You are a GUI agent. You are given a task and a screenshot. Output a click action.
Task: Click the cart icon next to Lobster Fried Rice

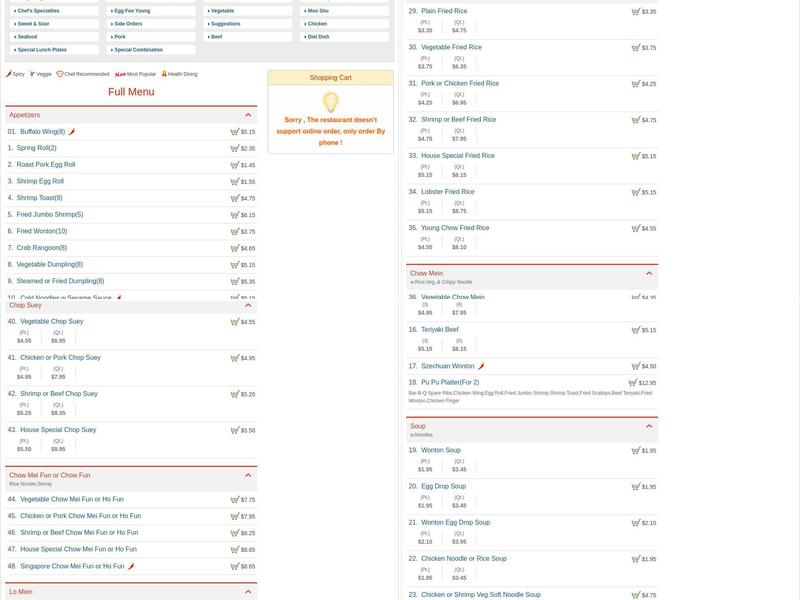coord(636,192)
